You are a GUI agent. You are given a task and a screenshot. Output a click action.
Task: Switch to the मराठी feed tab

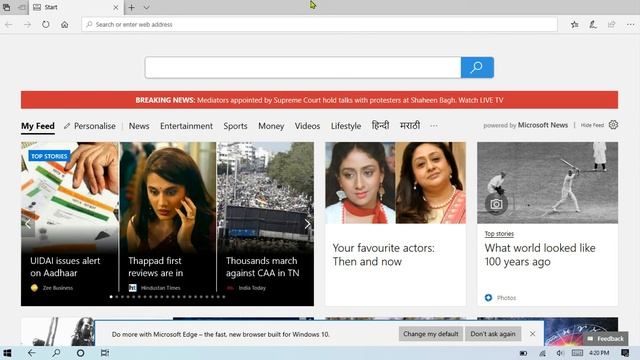pyautogui.click(x=410, y=125)
